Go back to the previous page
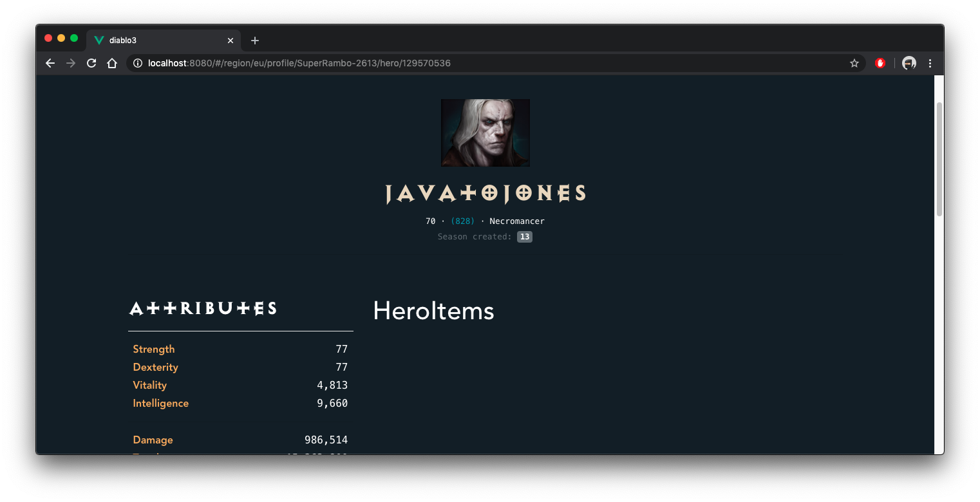980x502 pixels. click(x=50, y=63)
